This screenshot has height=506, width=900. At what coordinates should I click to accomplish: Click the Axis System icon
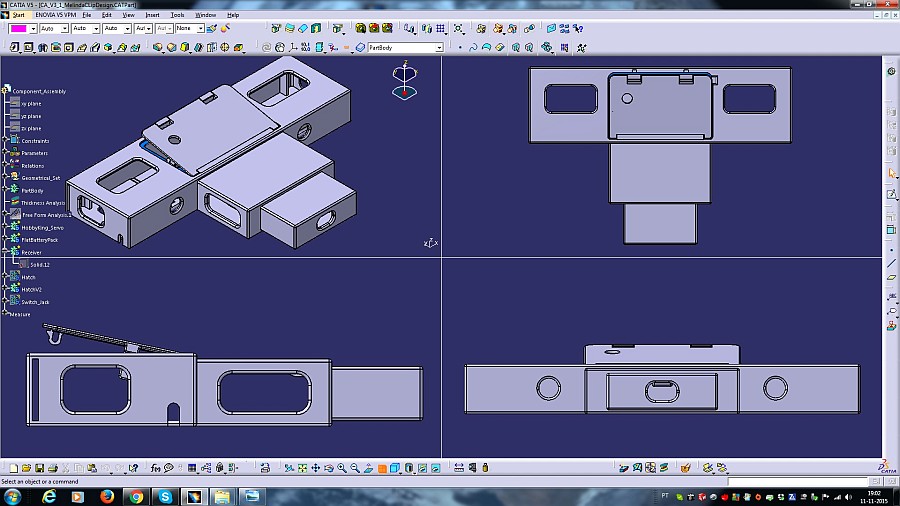[x=293, y=47]
